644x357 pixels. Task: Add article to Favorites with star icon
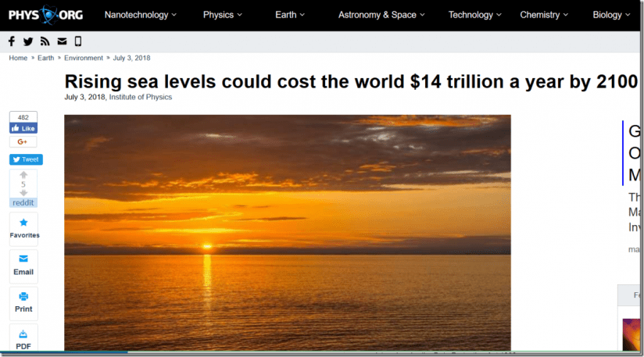click(x=23, y=227)
